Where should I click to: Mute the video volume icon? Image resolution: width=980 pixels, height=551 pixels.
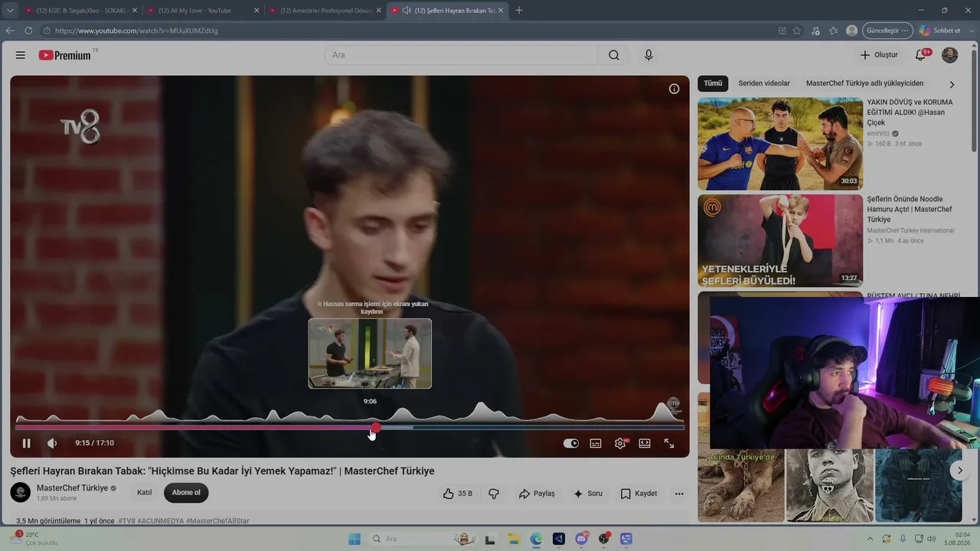click(x=52, y=443)
